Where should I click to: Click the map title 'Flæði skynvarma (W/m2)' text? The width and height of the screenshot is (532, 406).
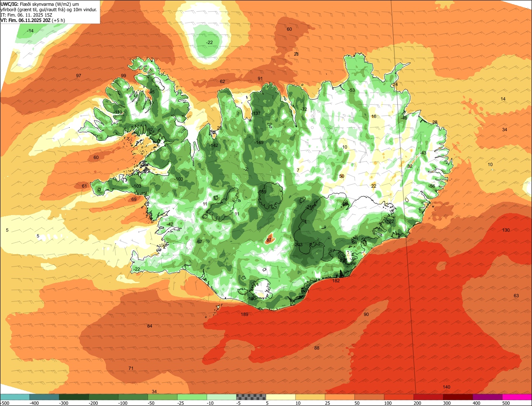[45, 4]
